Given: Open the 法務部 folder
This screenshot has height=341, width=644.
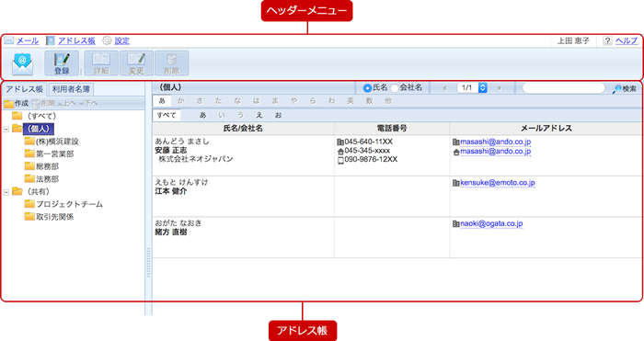Looking at the screenshot, I should point(47,179).
